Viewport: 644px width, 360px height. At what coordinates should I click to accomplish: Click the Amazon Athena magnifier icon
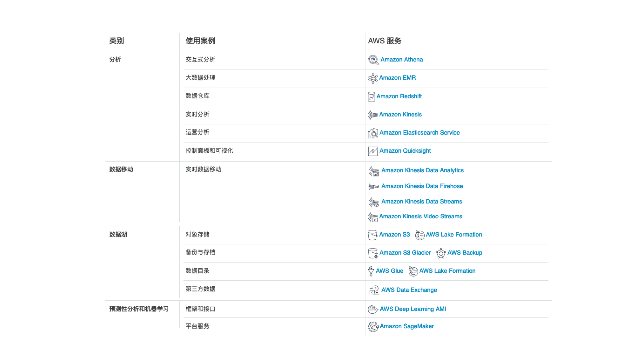373,60
